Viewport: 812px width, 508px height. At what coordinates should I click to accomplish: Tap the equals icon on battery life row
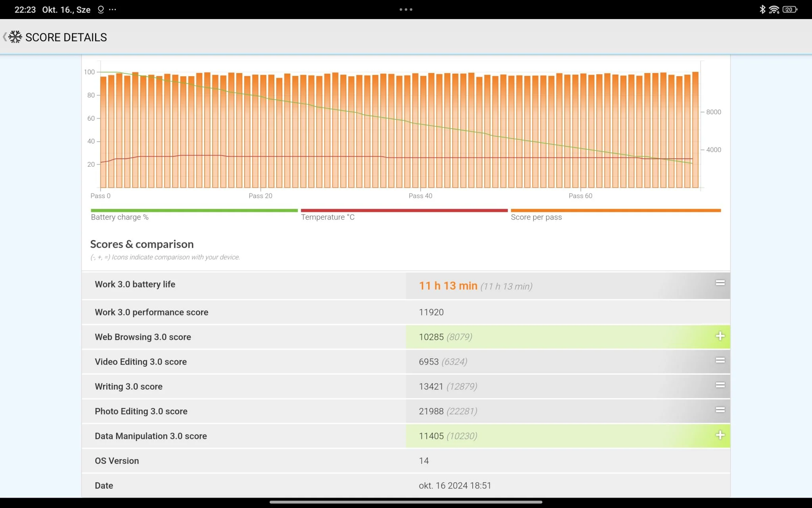coord(720,283)
